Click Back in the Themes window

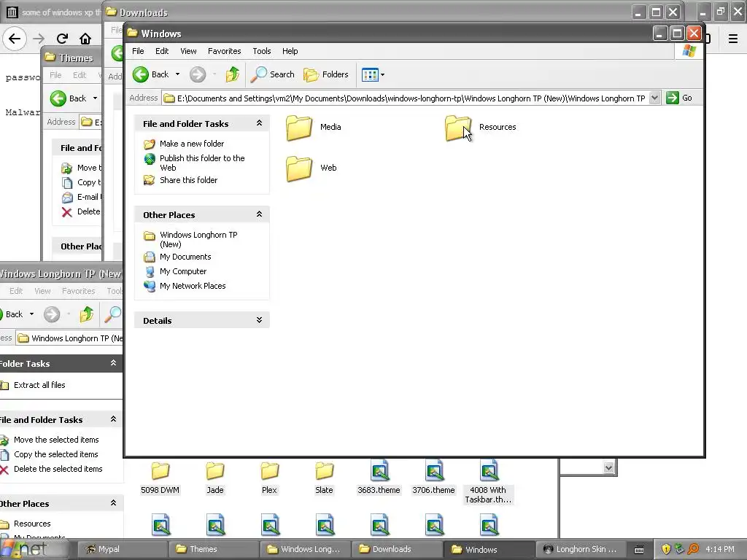(68, 98)
